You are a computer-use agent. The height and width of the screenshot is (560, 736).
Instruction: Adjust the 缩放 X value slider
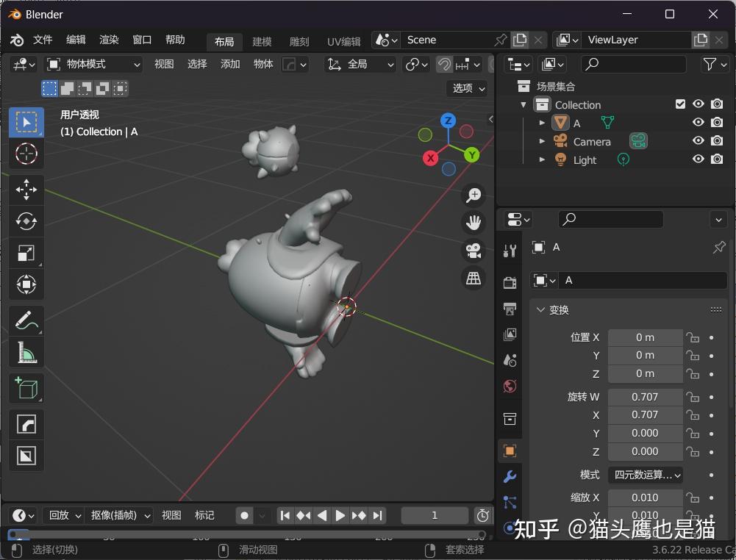[x=645, y=498]
